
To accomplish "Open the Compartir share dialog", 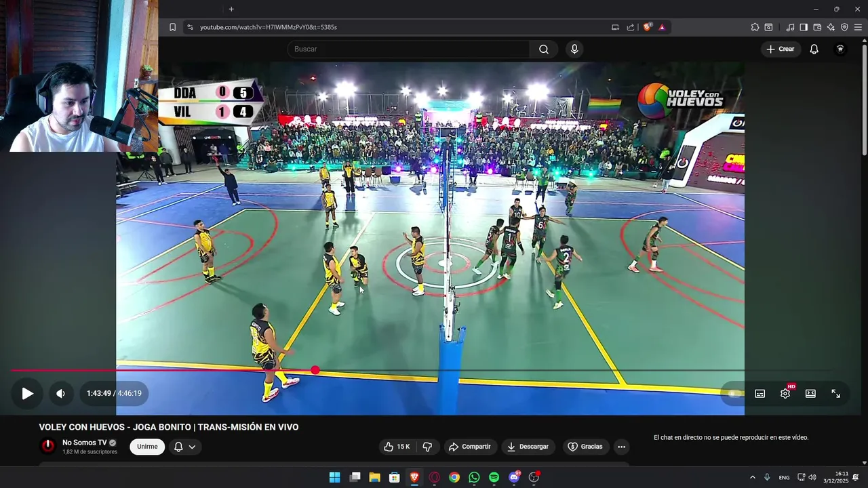I will tap(470, 447).
